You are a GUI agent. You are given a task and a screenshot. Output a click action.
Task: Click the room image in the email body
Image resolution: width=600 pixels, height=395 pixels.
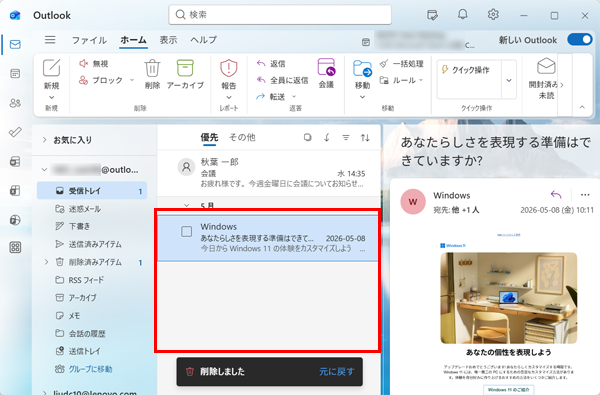tap(509, 298)
